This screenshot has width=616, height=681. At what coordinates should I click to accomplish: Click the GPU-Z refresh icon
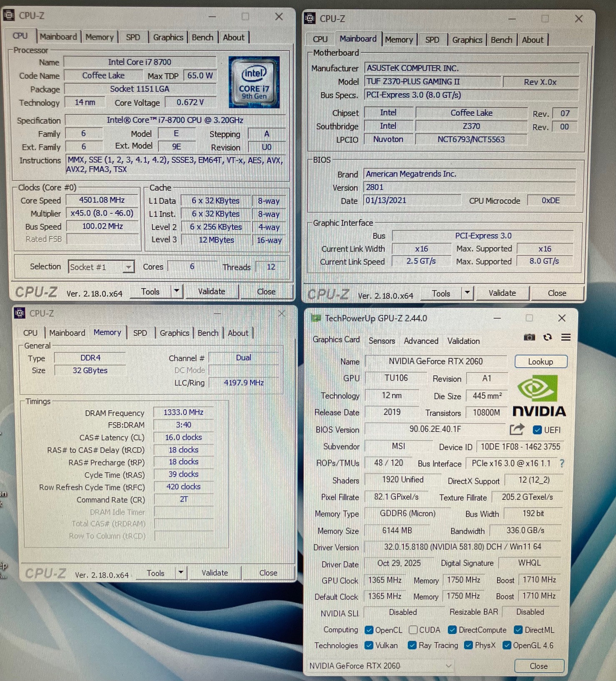(x=548, y=337)
